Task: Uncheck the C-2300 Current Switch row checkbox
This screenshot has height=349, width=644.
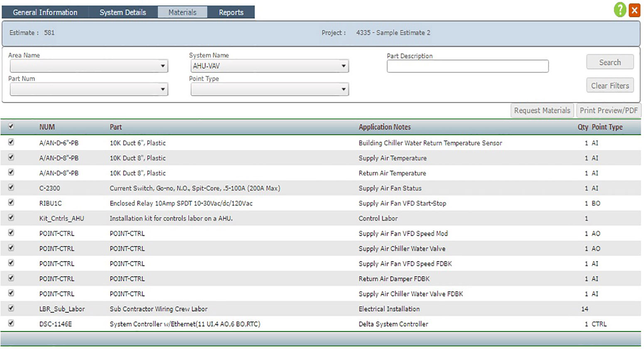Action: (x=11, y=187)
